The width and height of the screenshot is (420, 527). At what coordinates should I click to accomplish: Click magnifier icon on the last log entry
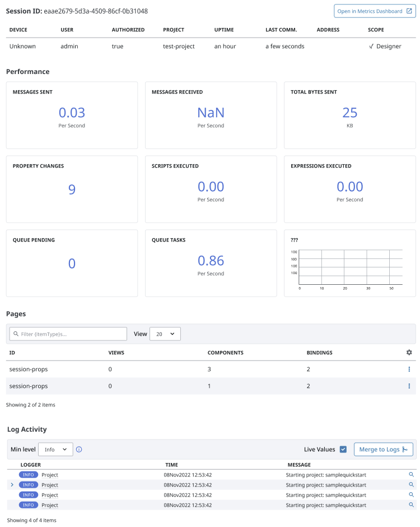pos(411,505)
